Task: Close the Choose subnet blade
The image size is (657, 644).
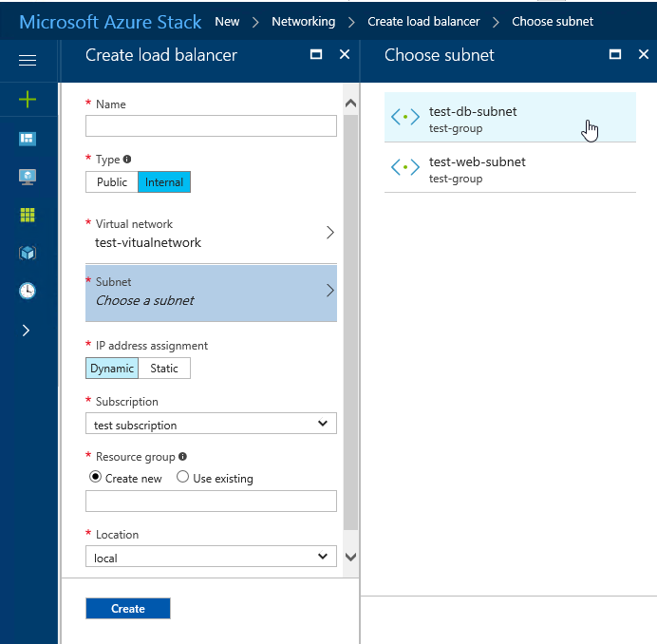Action: [643, 54]
